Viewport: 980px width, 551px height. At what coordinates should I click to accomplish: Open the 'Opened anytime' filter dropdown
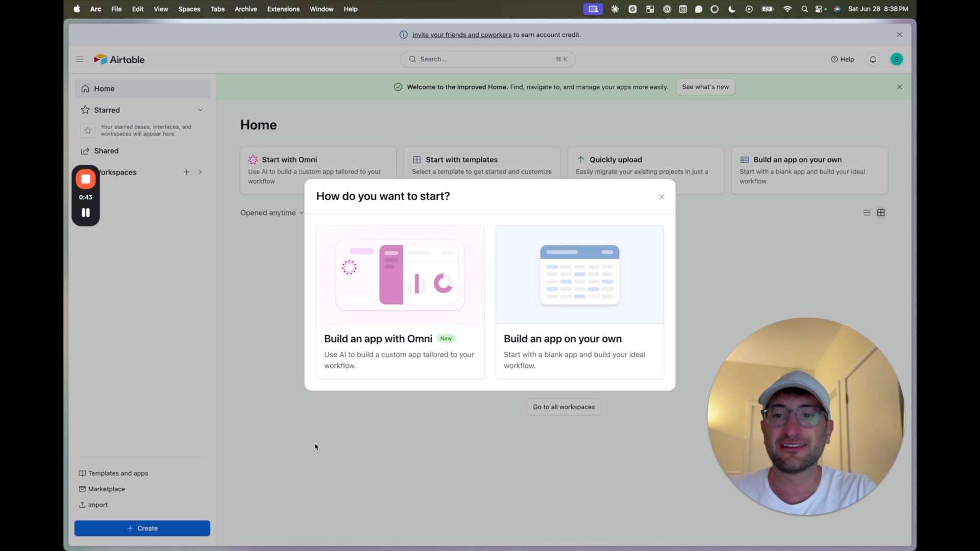tap(273, 213)
